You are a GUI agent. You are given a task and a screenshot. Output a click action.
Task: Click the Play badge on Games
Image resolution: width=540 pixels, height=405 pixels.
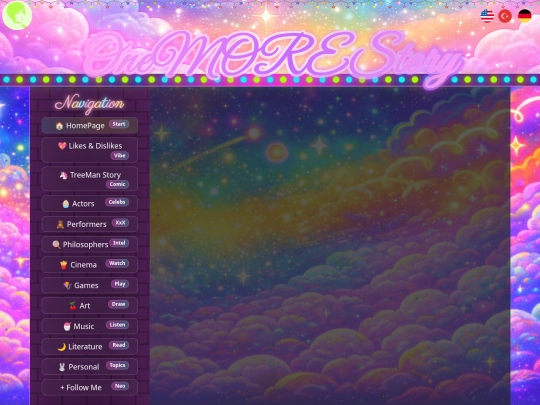pos(120,284)
